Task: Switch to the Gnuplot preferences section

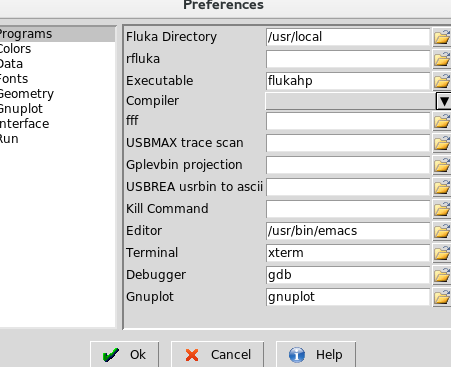Action: (21, 109)
